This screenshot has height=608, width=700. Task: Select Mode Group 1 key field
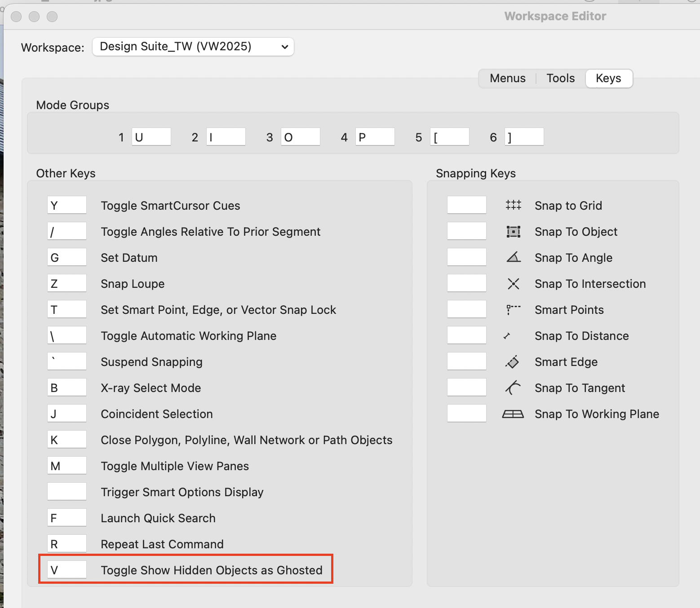pyautogui.click(x=151, y=137)
